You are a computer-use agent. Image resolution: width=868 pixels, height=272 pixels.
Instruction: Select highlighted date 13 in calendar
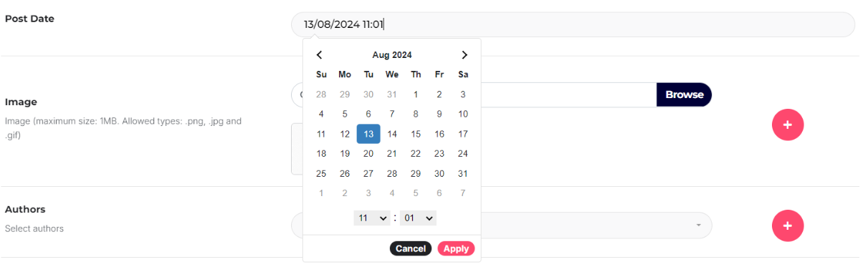coord(368,134)
